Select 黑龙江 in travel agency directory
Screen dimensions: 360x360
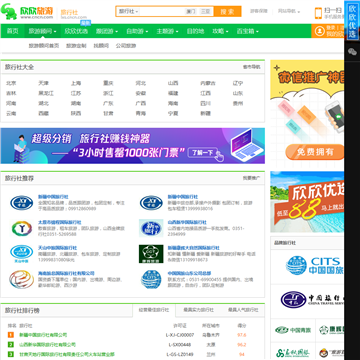46,93
